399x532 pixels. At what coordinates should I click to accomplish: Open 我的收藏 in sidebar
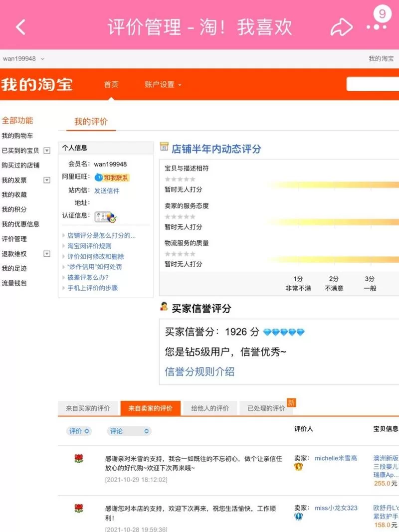tap(14, 195)
